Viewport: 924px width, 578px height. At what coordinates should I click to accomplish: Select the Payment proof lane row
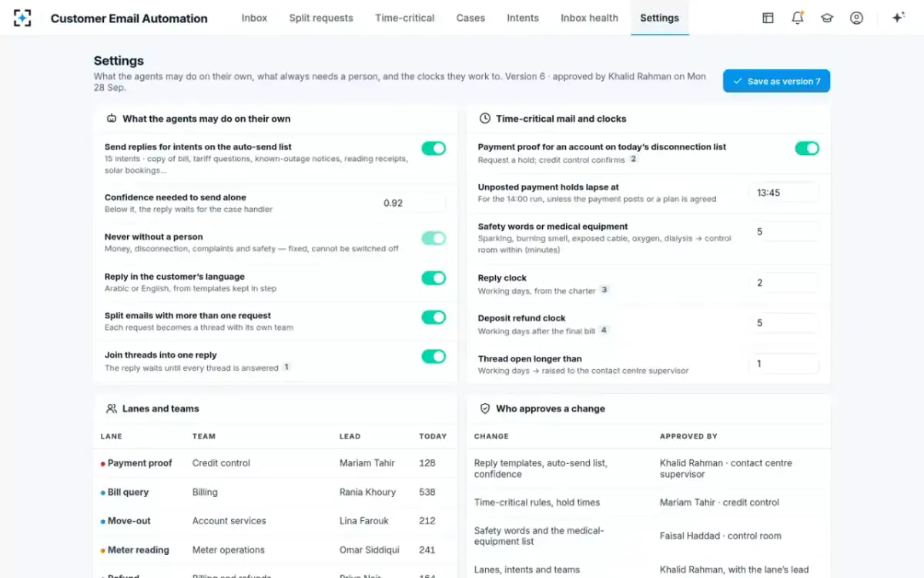coord(275,463)
